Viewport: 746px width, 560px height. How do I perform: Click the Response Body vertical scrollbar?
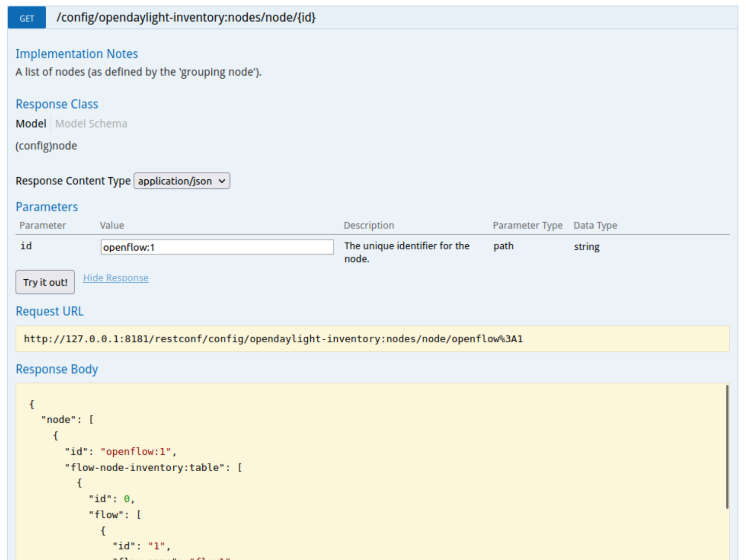727,447
